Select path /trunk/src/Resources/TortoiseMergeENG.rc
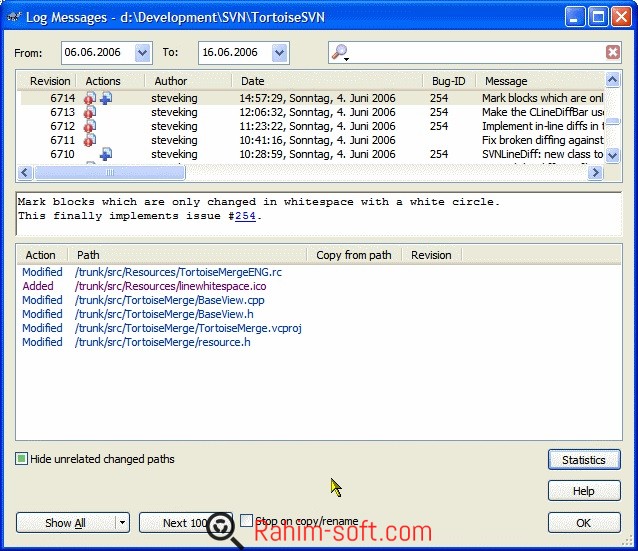The image size is (638, 551). coord(178,272)
